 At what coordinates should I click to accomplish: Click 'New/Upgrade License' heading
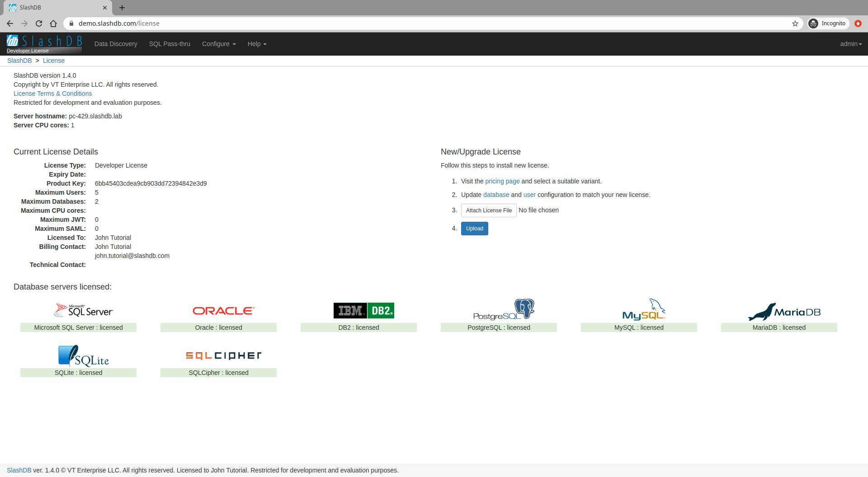coord(481,152)
